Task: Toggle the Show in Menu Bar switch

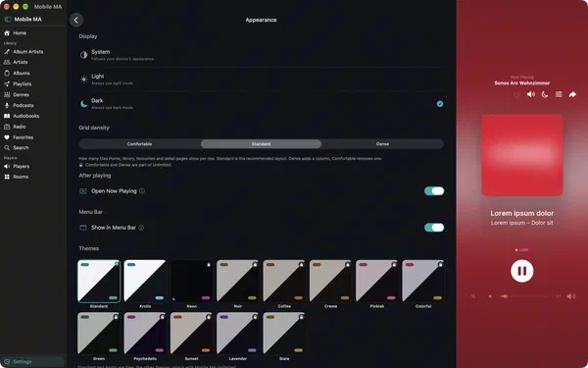Action: coord(434,228)
